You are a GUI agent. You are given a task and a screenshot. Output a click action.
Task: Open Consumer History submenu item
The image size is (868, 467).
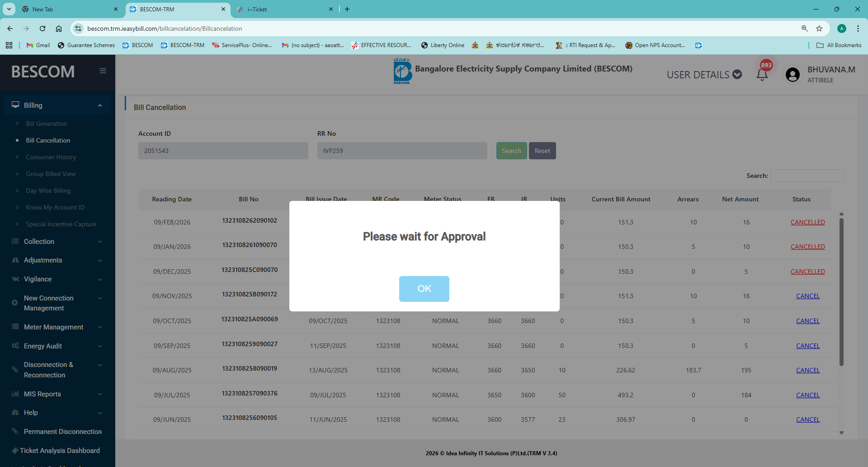coord(51,157)
